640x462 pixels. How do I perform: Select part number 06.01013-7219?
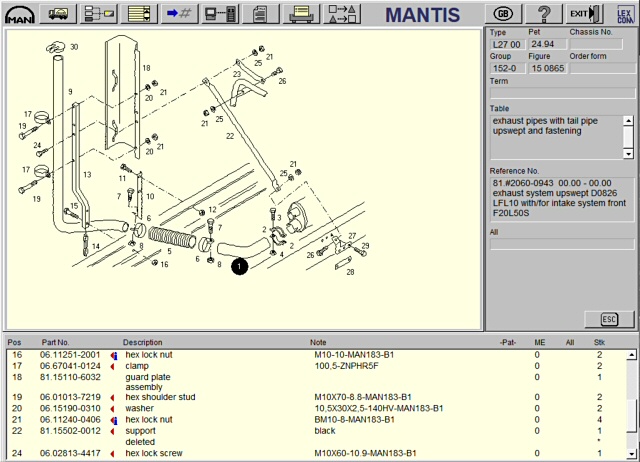(x=70, y=397)
